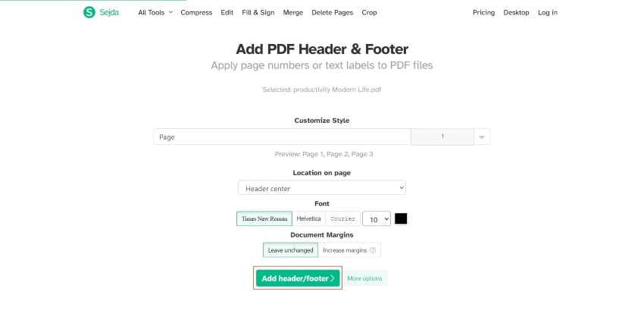Click the Increase margins help icon
Viewport: 644px width, 311px height.
(373, 250)
